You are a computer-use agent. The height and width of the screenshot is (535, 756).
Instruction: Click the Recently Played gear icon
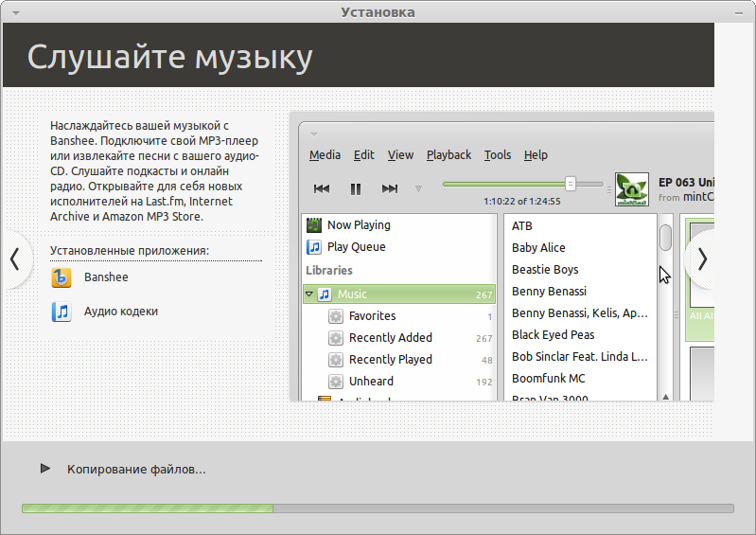(336, 360)
